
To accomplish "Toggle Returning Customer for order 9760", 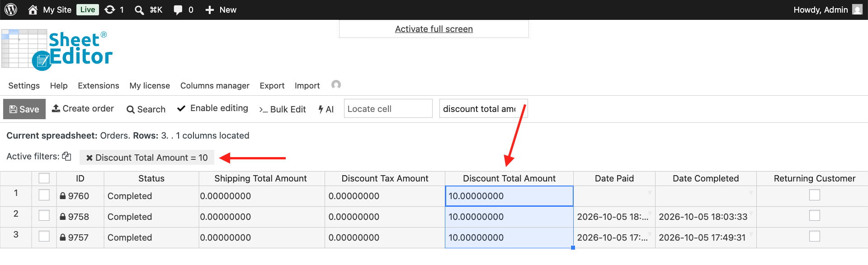I will coord(815,195).
